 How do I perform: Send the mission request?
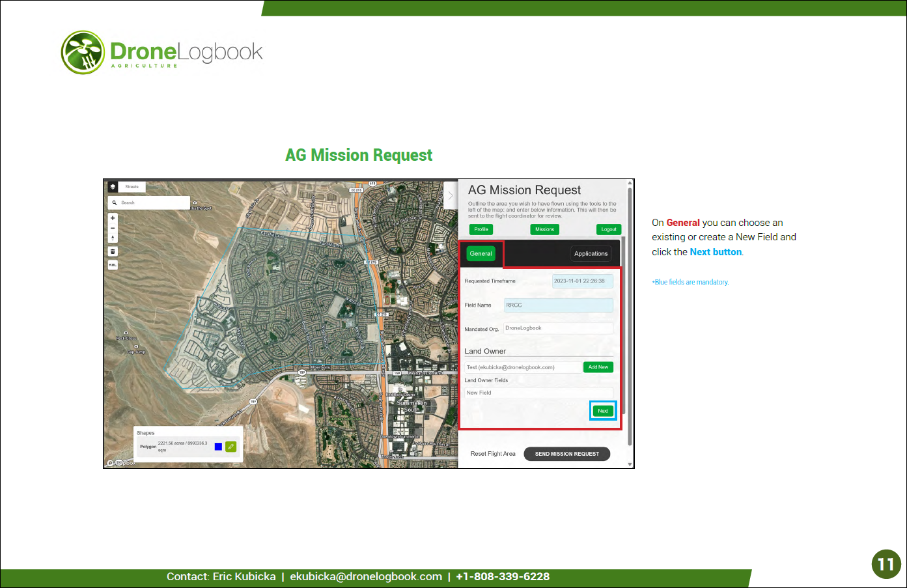pyautogui.click(x=567, y=454)
